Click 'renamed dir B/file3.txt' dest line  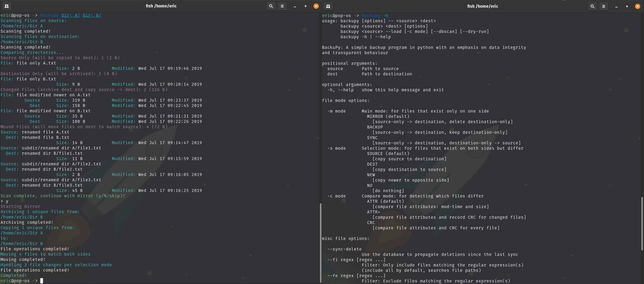pyautogui.click(x=52, y=185)
